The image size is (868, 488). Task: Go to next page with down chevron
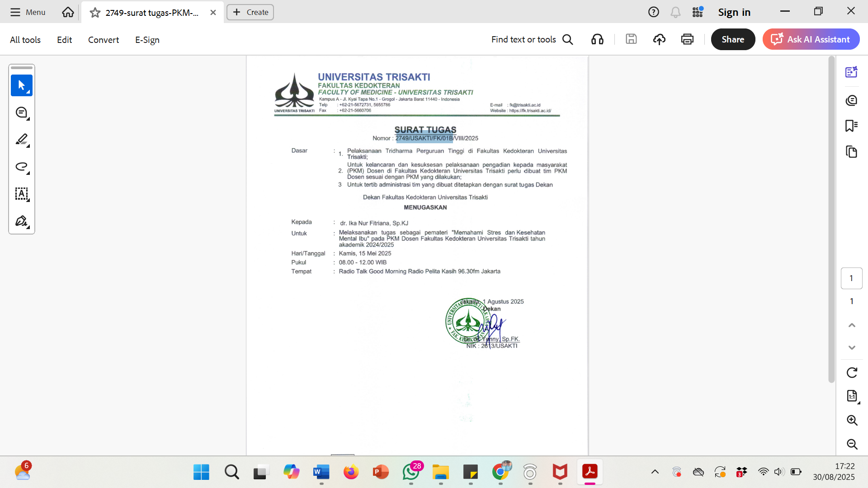(x=852, y=347)
